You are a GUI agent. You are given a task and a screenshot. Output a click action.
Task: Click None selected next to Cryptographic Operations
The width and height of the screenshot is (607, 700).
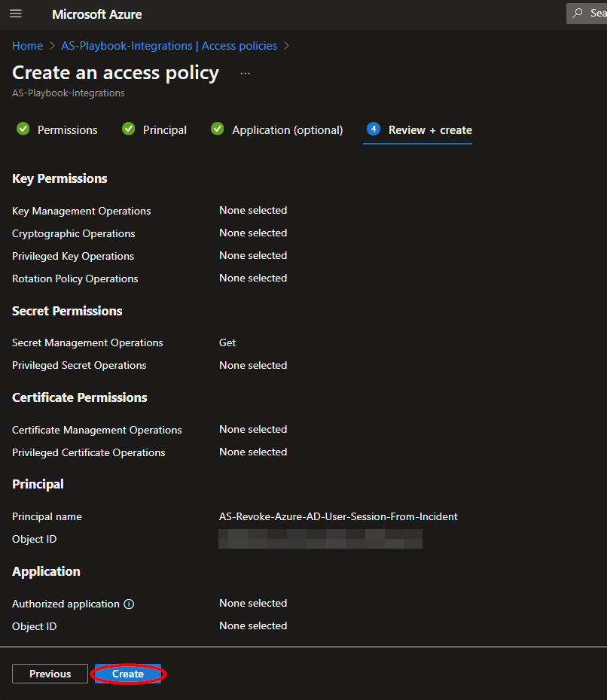[253, 233]
